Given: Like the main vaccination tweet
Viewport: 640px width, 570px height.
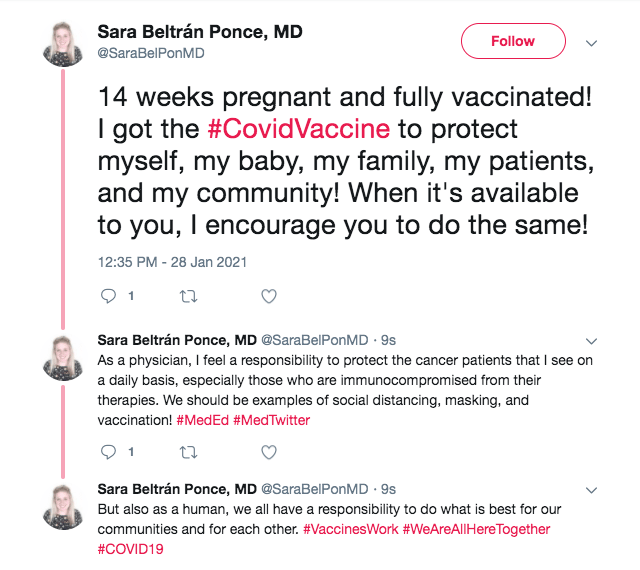Looking at the screenshot, I should [268, 296].
